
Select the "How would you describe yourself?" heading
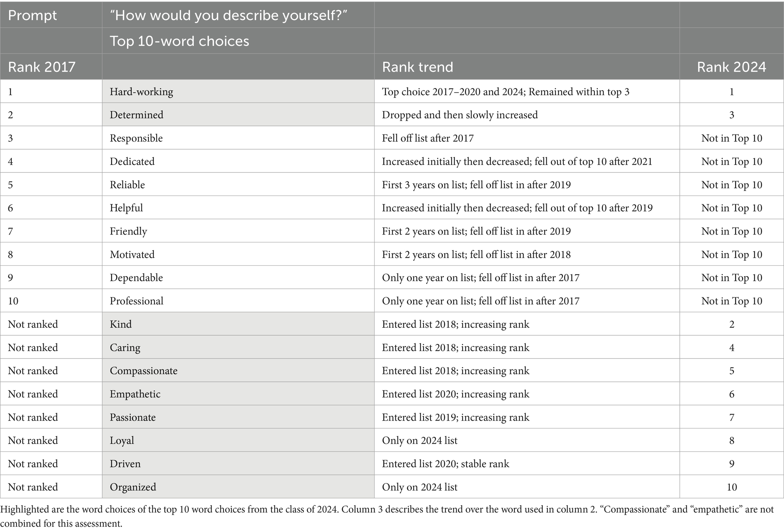pyautogui.click(x=229, y=15)
